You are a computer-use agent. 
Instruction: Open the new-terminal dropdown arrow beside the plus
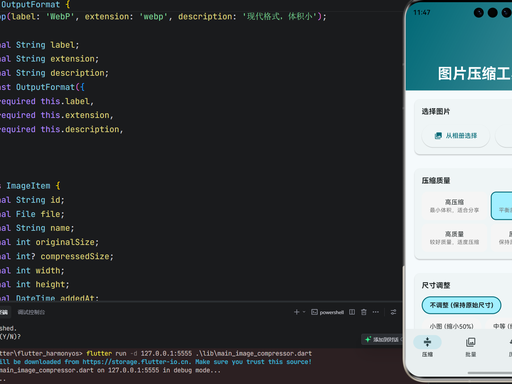click(x=304, y=312)
